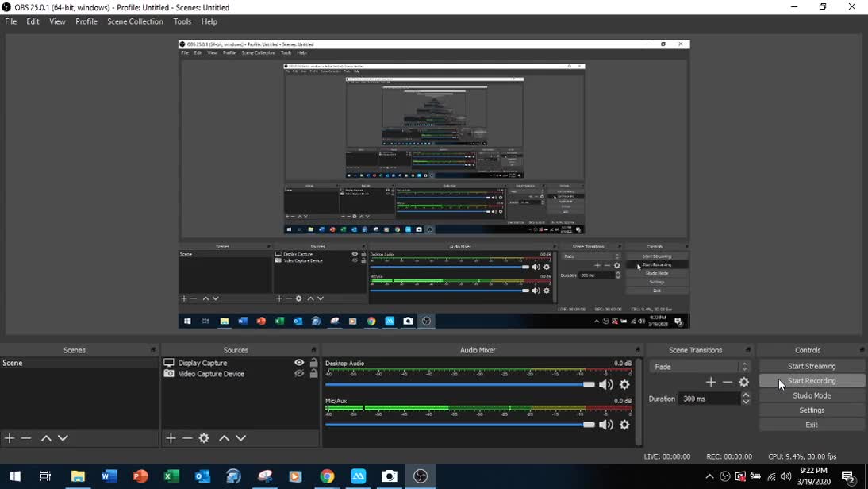Click the Audio Mixer vertical scrollbar
Image resolution: width=868 pixels, height=489 pixels.
tap(639, 402)
